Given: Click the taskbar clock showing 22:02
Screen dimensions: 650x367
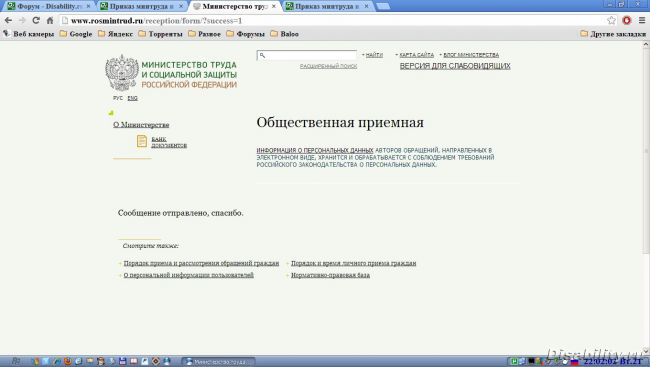Looking at the screenshot, I should tap(613, 362).
